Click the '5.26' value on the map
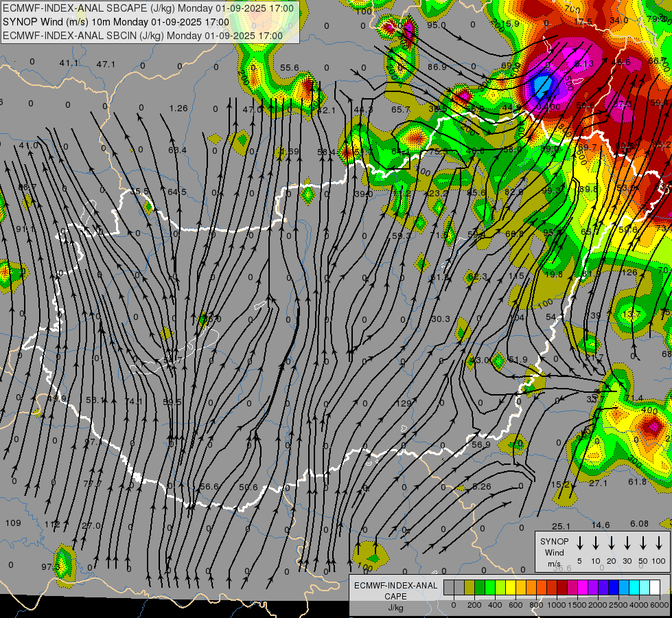The height and width of the screenshot is (618, 672). 482,486
